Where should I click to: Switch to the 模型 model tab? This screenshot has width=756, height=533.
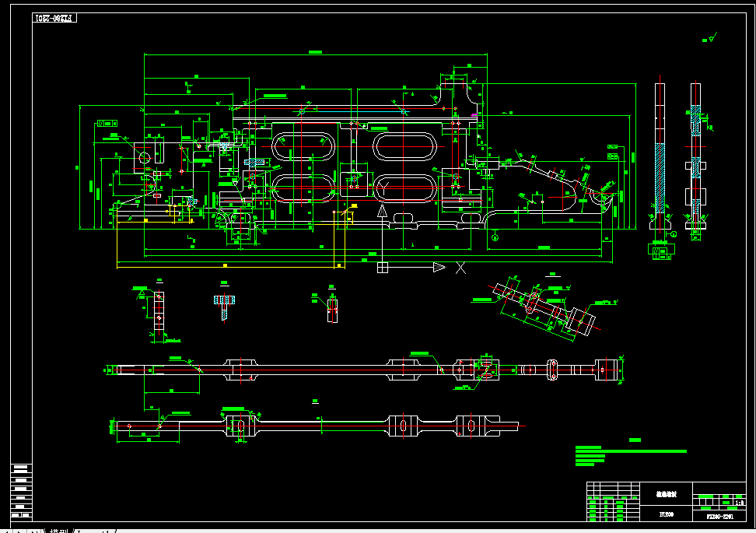[58, 531]
